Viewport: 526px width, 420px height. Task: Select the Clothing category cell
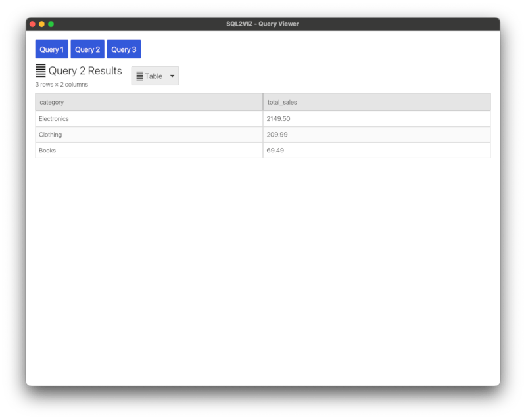[149, 135]
